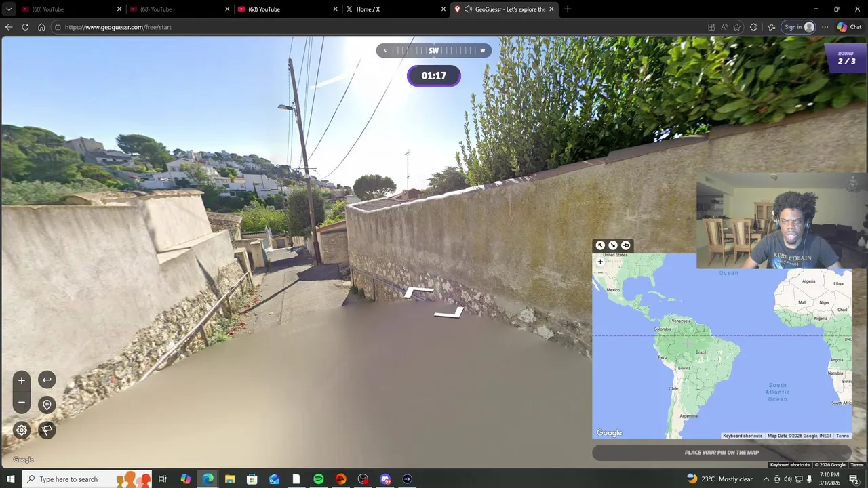Open Outlook from the taskbar
The image size is (868, 488).
pos(274,479)
